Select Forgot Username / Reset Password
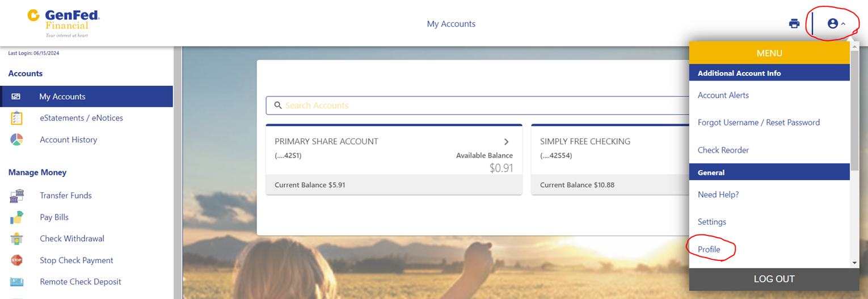 [759, 123]
